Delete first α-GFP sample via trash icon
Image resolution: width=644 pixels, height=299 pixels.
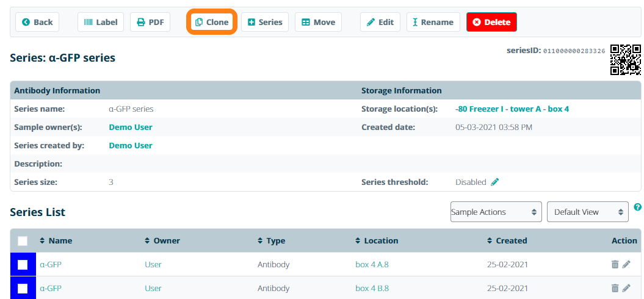pyautogui.click(x=615, y=264)
